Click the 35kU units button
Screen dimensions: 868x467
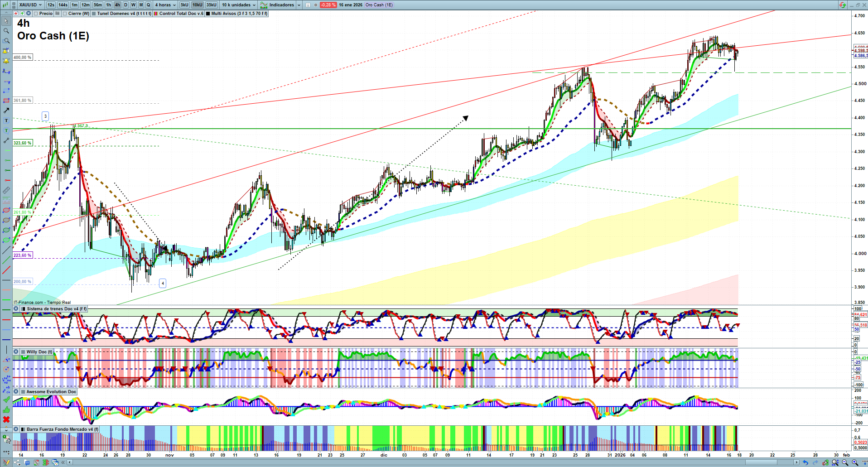coord(212,5)
